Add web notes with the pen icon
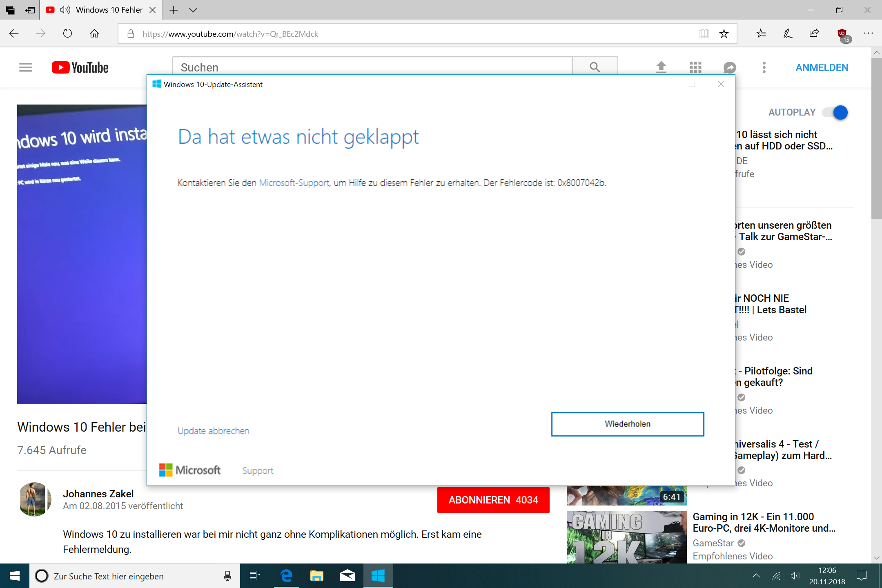 788,33
